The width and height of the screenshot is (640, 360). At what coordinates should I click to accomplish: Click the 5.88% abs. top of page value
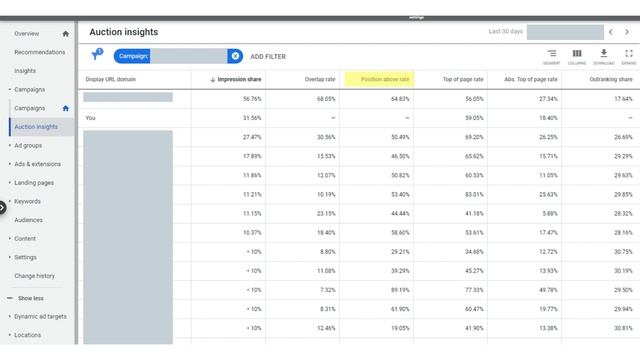pyautogui.click(x=549, y=213)
